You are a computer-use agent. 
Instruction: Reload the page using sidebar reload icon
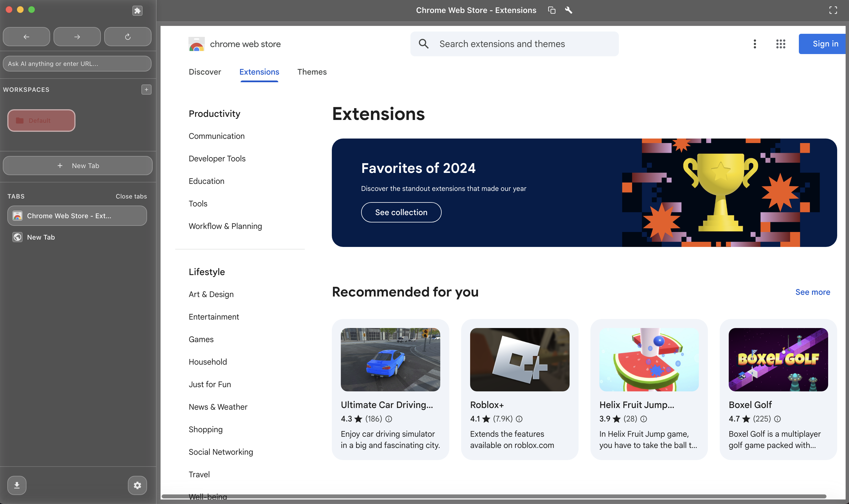pyautogui.click(x=128, y=36)
